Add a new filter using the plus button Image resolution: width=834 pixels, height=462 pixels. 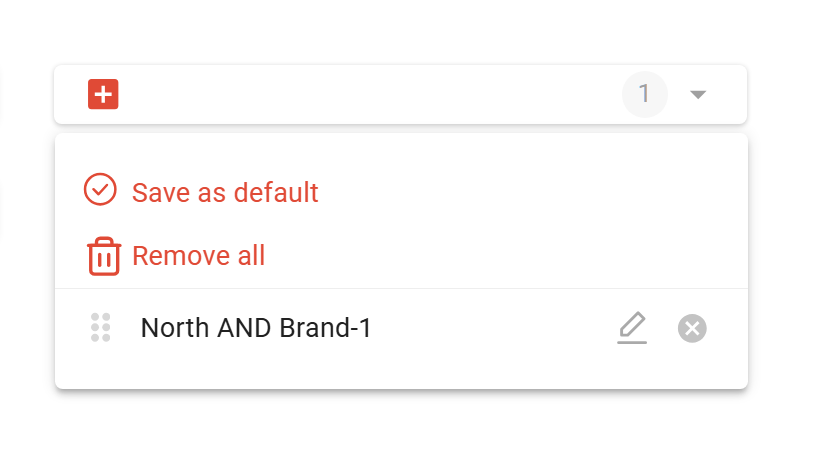coord(103,94)
